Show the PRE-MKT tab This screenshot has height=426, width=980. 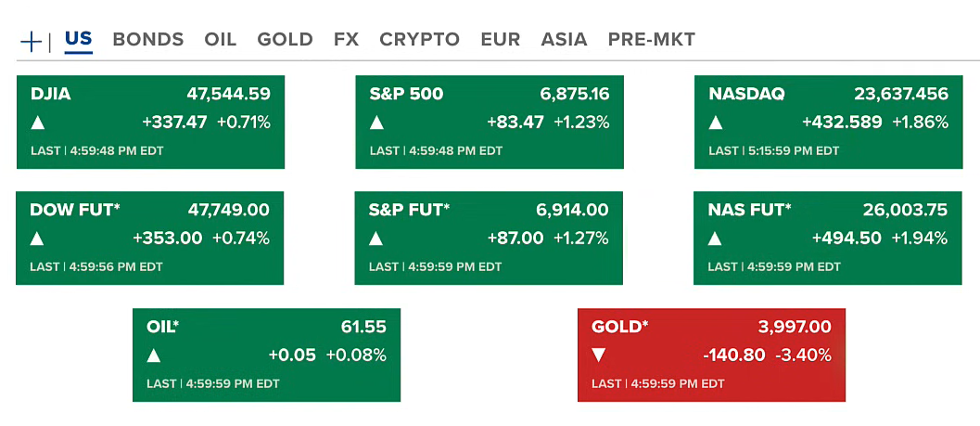pos(651,40)
